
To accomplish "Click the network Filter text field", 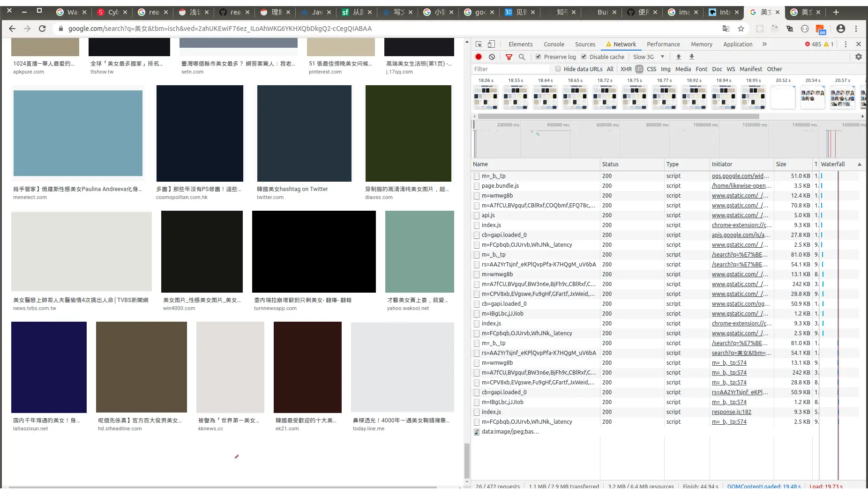I will tap(511, 69).
